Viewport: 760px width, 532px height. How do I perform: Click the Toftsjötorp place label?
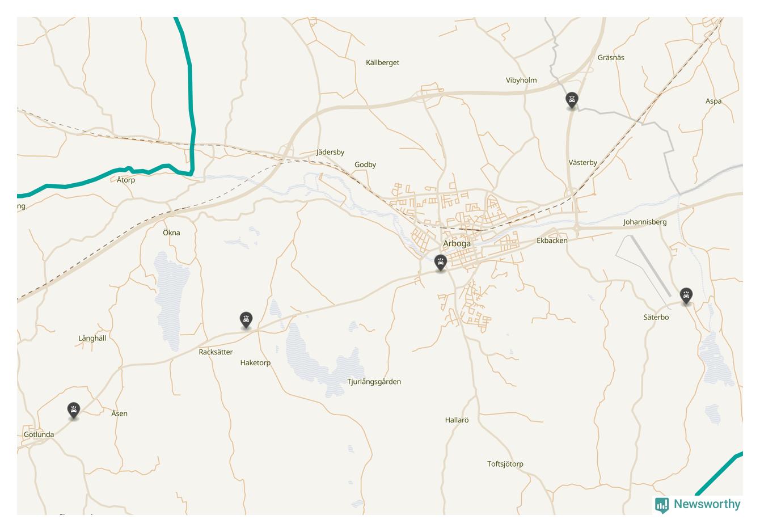coord(505,464)
